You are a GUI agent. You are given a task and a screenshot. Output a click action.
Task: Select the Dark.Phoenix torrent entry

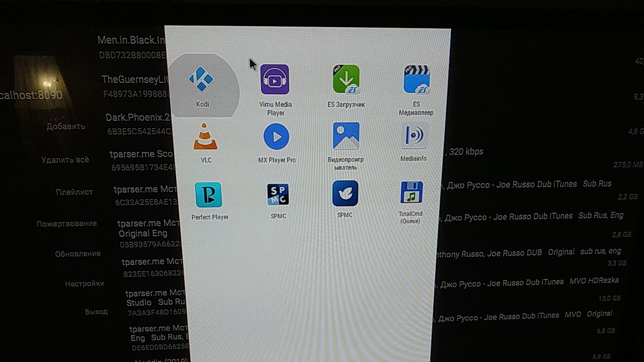pyautogui.click(x=138, y=124)
